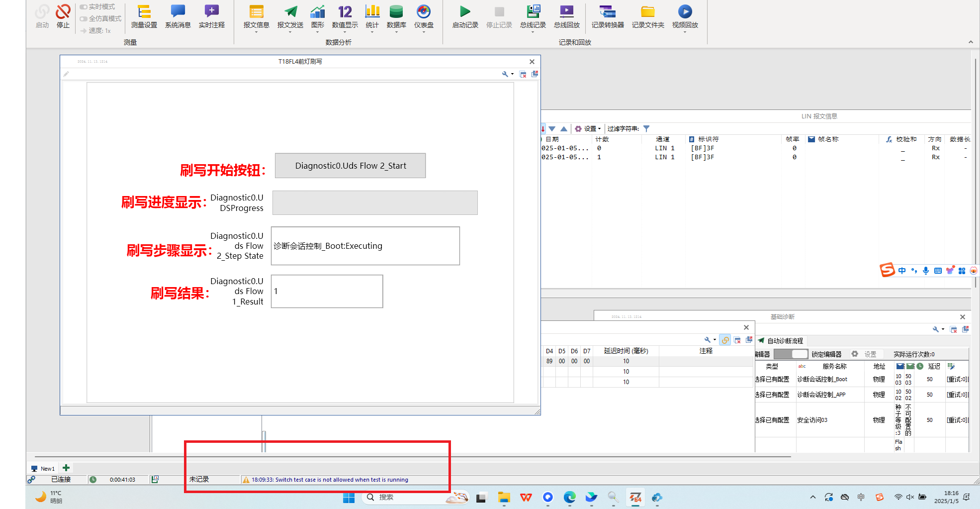Screen dimensions: 980x509
Task: Toggle the 实时模式 (real-time mode) switch
Action: [84, 7]
